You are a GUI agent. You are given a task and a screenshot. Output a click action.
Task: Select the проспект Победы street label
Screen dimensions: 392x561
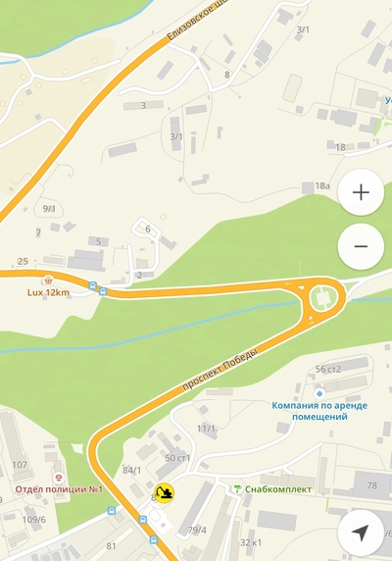[220, 369]
